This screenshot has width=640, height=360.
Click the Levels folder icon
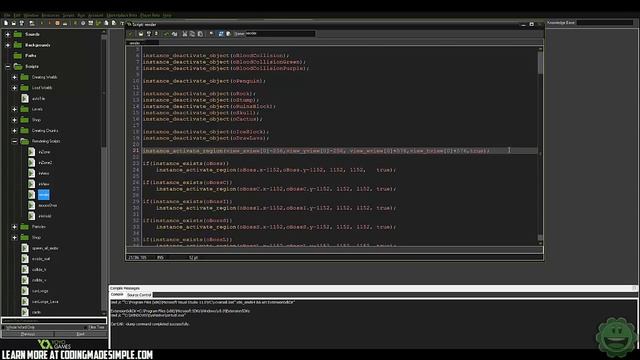[24, 109]
